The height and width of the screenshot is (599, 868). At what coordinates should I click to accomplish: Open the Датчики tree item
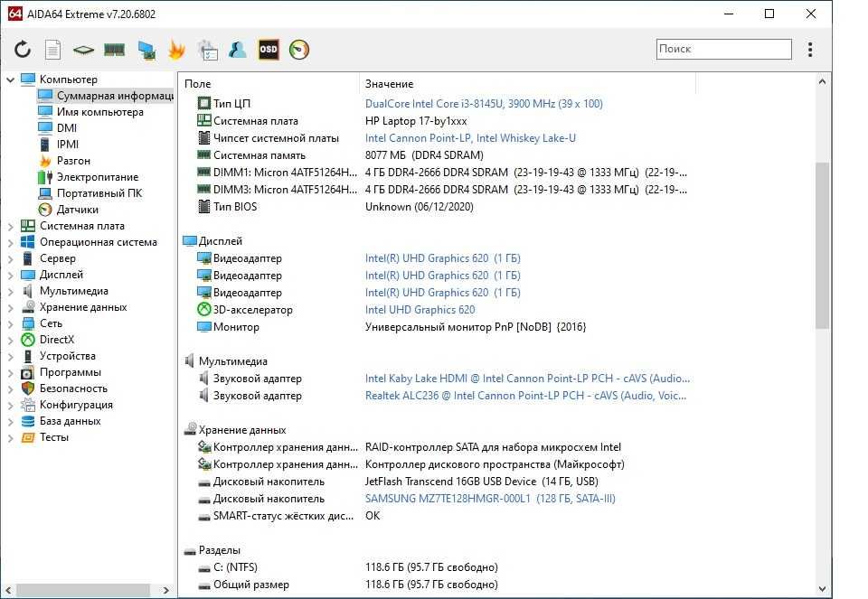(78, 210)
